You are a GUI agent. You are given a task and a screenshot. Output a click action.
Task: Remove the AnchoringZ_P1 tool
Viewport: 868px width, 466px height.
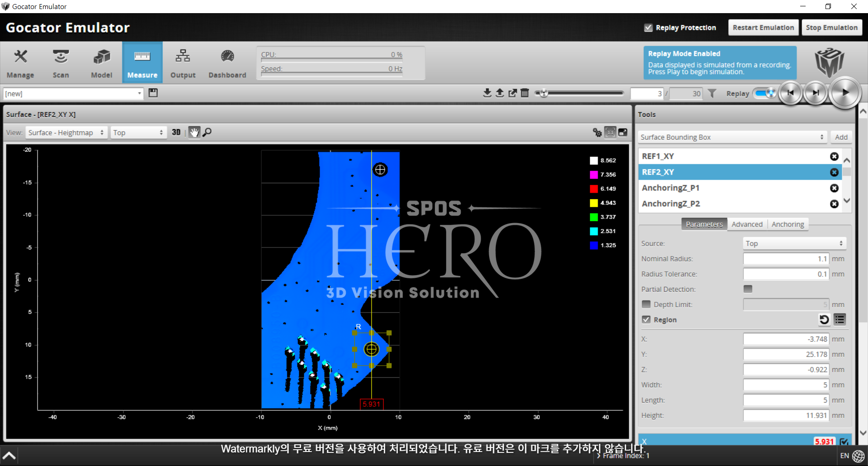tap(834, 188)
